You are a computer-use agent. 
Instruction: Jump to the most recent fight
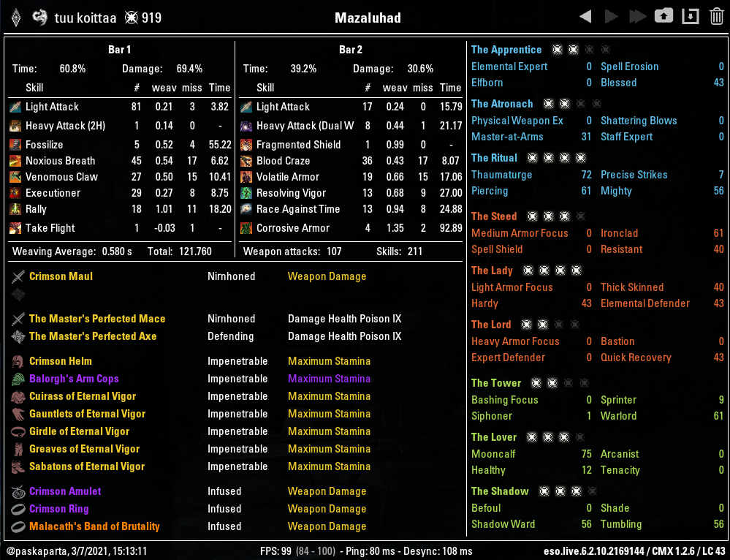637,17
